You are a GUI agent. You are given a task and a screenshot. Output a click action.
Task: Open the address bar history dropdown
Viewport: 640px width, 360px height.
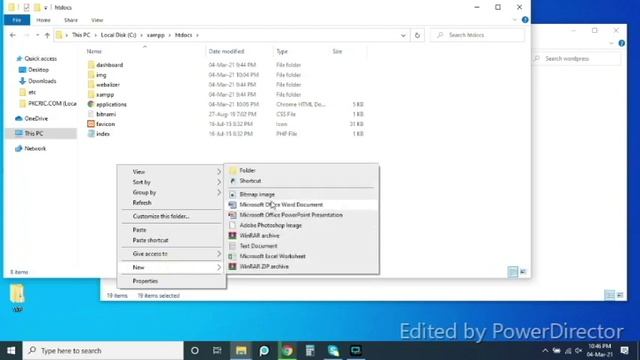click(x=403, y=36)
